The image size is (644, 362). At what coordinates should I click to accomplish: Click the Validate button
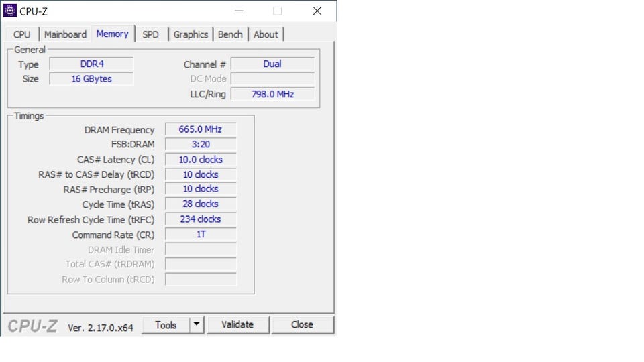[237, 324]
